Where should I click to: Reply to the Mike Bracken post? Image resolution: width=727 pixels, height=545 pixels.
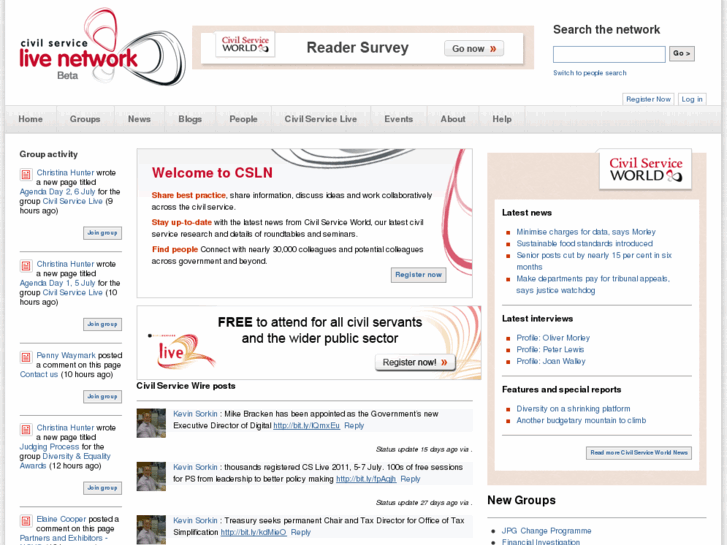[354, 426]
